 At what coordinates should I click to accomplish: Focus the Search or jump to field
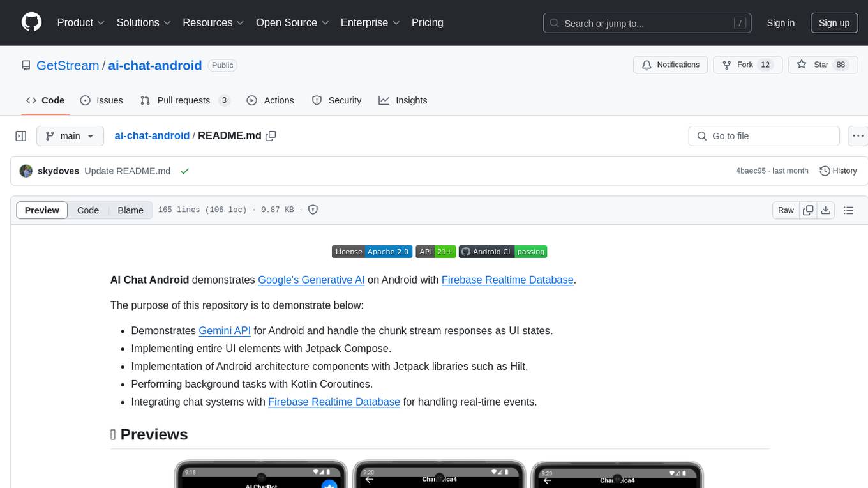[x=647, y=23]
